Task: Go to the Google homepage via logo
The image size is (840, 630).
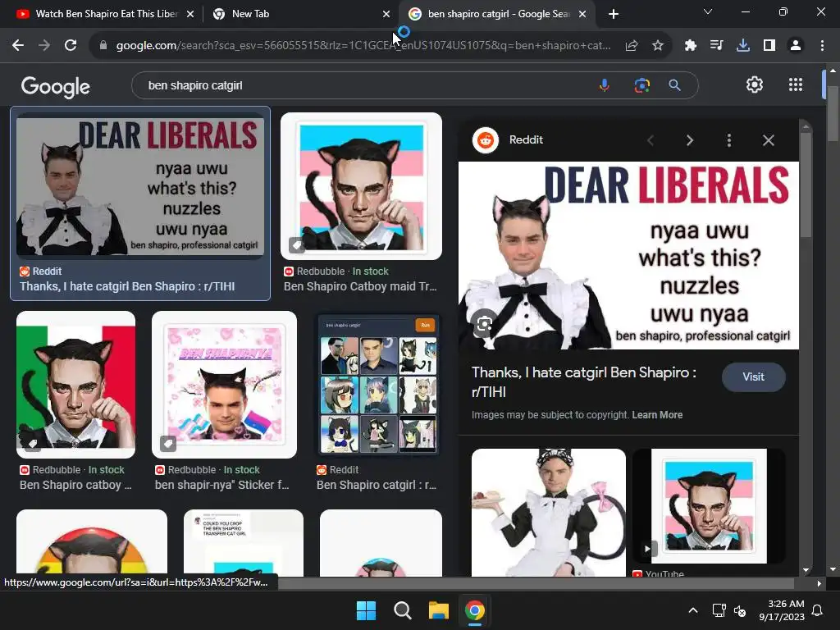Action: [x=56, y=86]
